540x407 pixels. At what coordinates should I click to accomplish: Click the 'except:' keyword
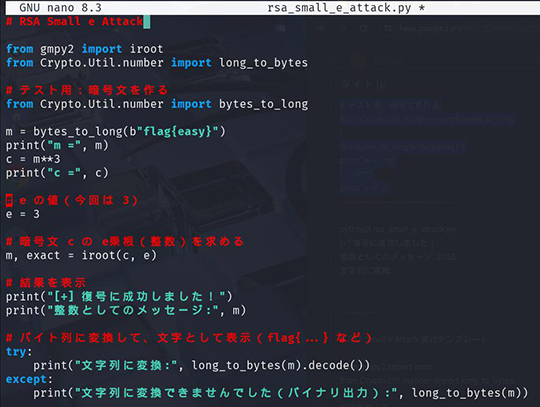coord(29,379)
